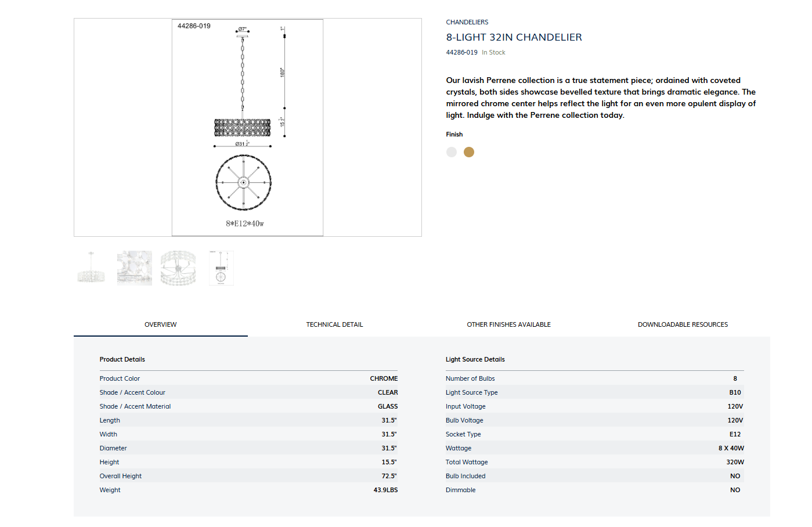Image resolution: width=812 pixels, height=527 pixels.
Task: Select the gold finish swatch
Action: point(469,152)
